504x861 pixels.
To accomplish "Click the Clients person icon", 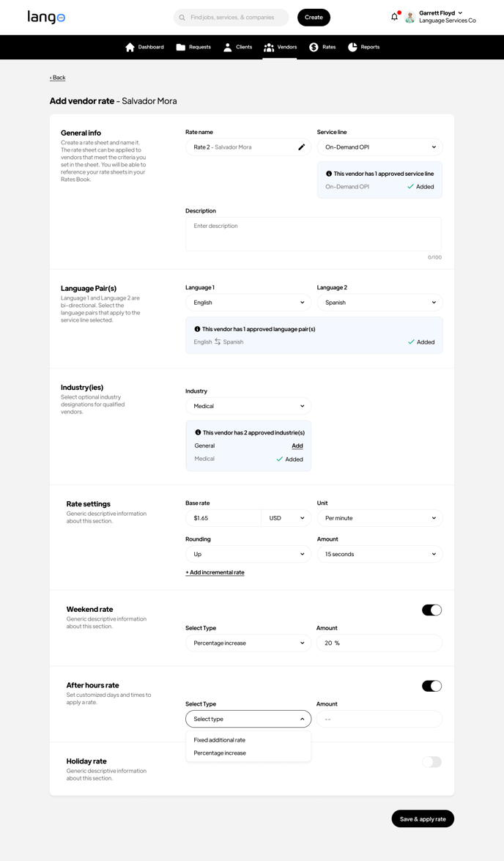I will pyautogui.click(x=228, y=47).
